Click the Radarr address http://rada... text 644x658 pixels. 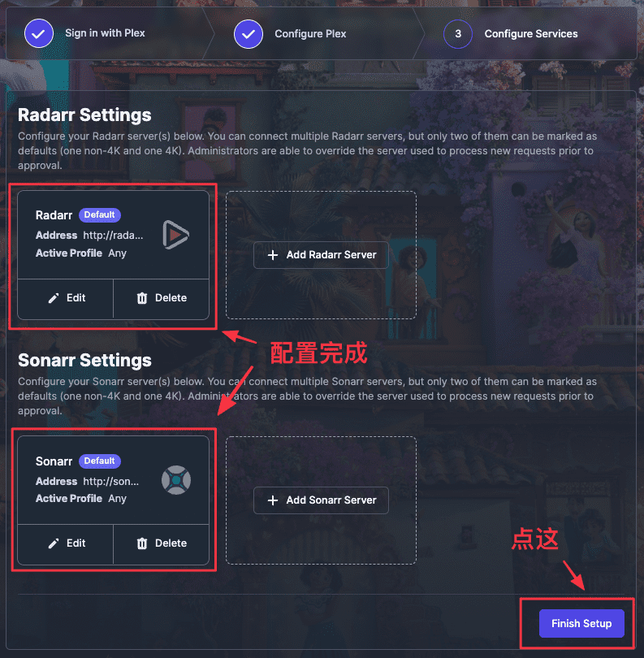pyautogui.click(x=113, y=235)
